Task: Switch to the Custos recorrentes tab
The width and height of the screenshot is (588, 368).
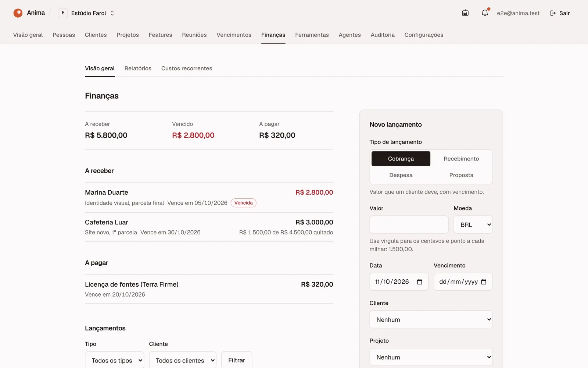Action: pyautogui.click(x=187, y=68)
